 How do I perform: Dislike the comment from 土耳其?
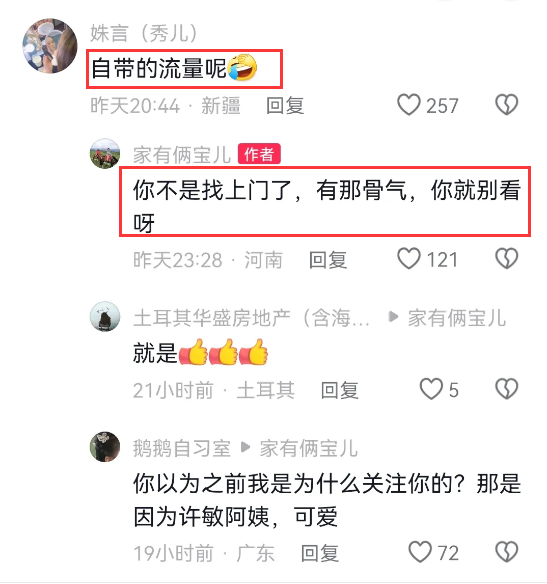(506, 389)
